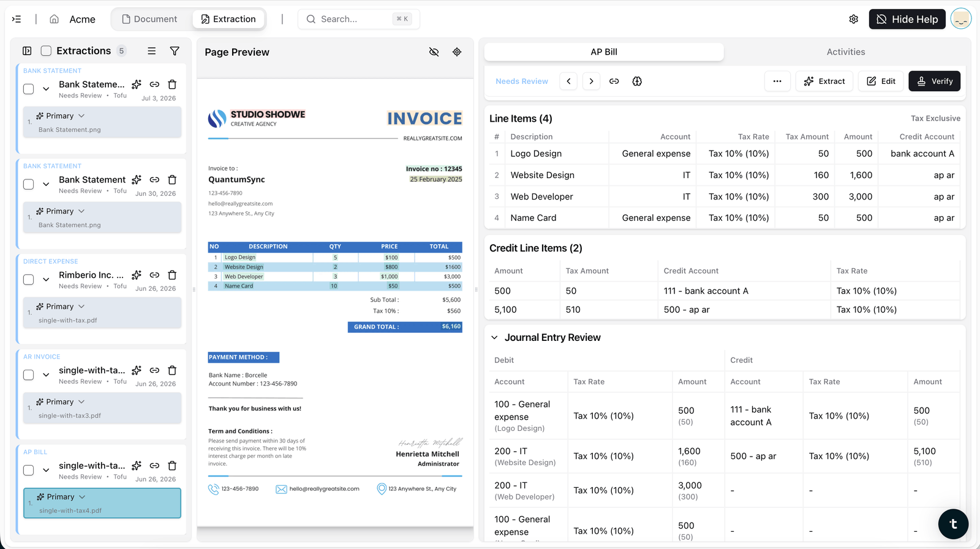Viewport: 980px width, 549px height.
Task: Check the Jun 30 Bank Statement checkbox
Action: [28, 184]
